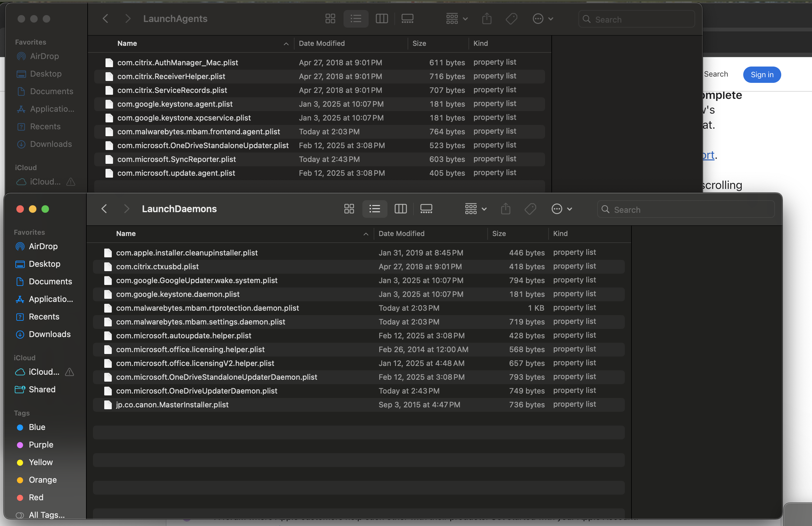Sort LaunchDaemons files by Date Modified
Viewport: 812px width, 526px height.
point(401,234)
